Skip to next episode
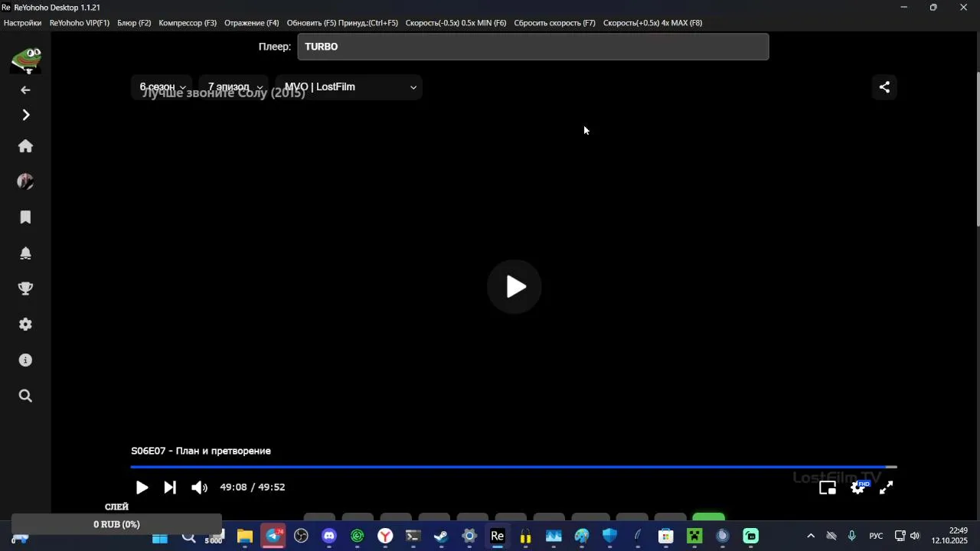The height and width of the screenshot is (551, 980). tap(170, 487)
